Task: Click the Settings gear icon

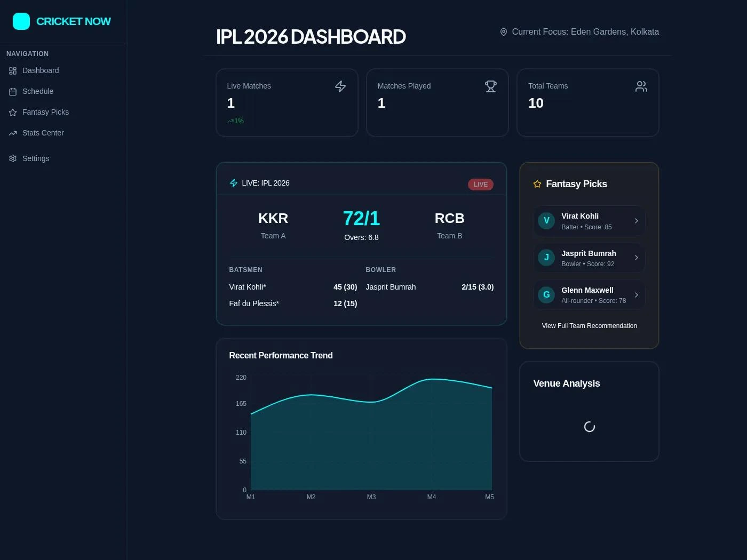Action: click(13, 158)
